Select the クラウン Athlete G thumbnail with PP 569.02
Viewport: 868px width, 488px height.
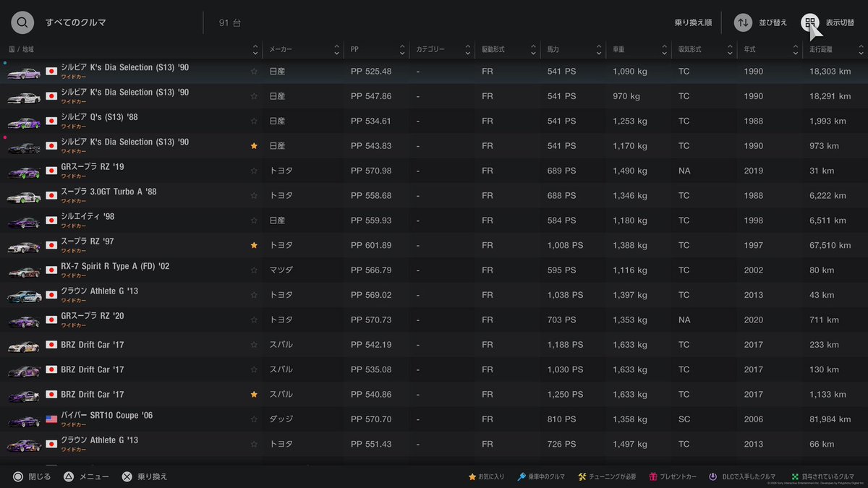(x=24, y=296)
